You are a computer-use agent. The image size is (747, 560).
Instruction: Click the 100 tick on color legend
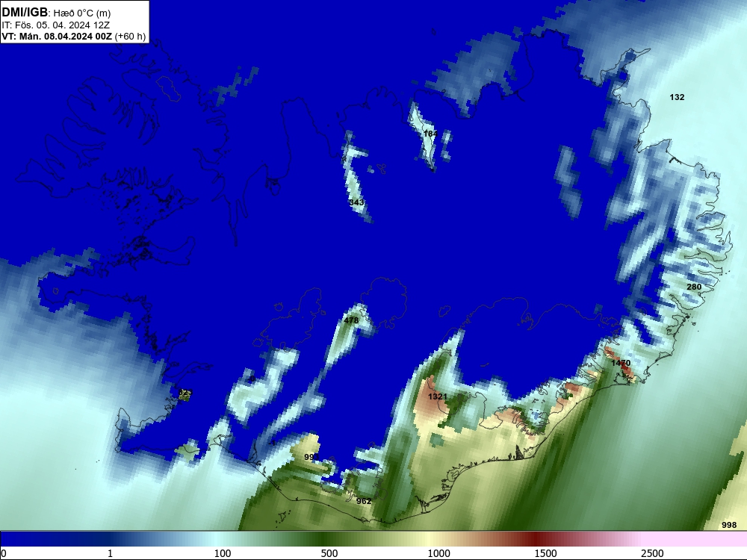tap(223, 553)
